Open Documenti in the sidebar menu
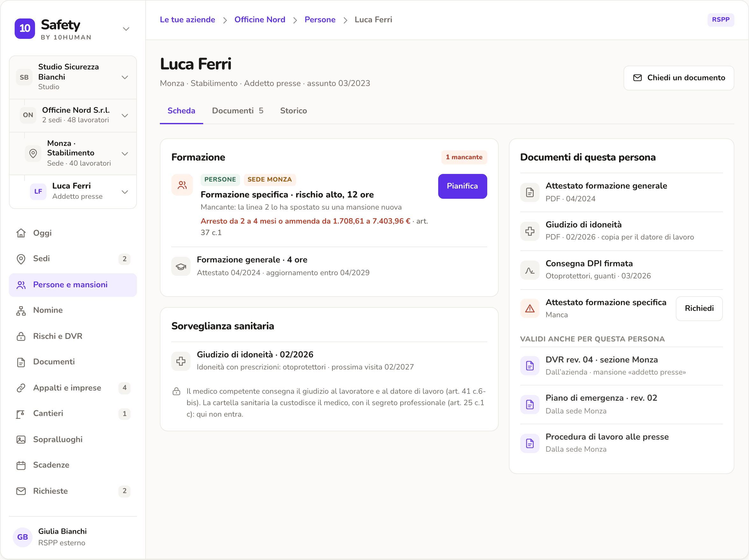The width and height of the screenshot is (749, 560). 73,362
